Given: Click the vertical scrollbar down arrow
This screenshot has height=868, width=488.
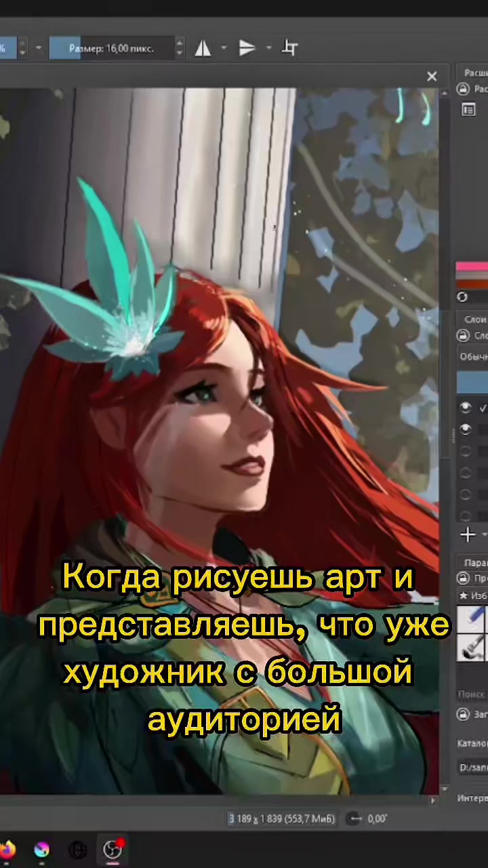Looking at the screenshot, I should [x=445, y=789].
